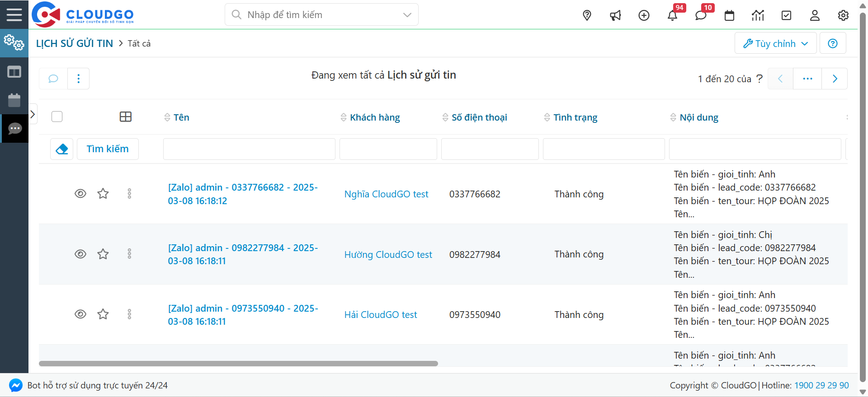This screenshot has height=397, width=868.
Task: Star the Nghĩa CloudGO test record
Action: [x=103, y=194]
